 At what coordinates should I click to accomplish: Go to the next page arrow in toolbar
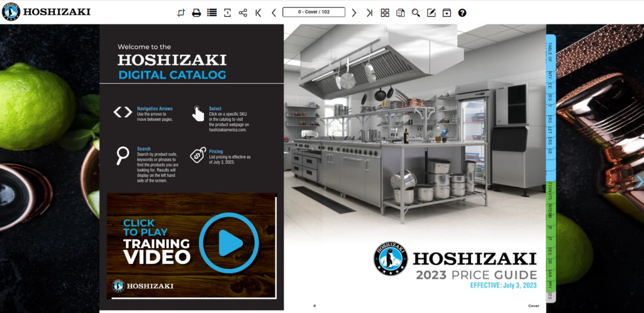pyautogui.click(x=353, y=13)
